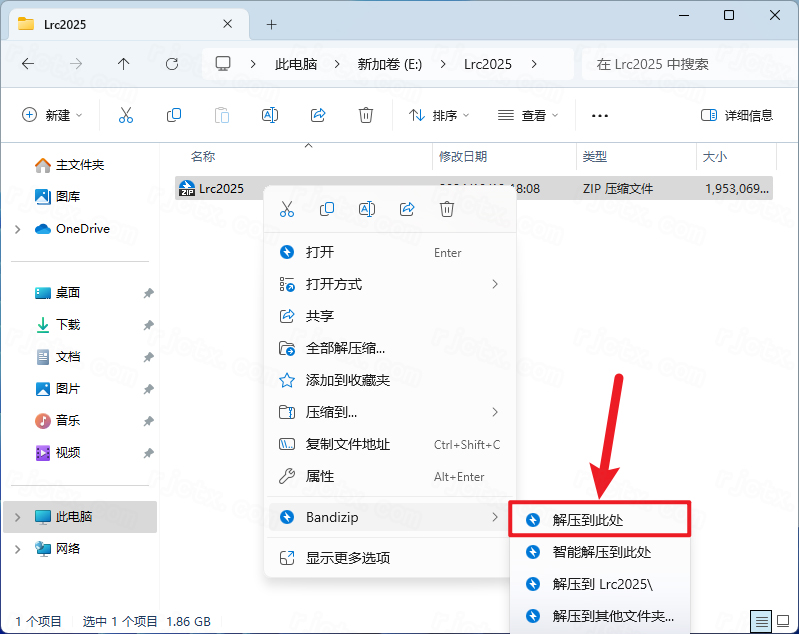Click the rename icon in context menu
This screenshot has height=634, width=799.
point(367,209)
